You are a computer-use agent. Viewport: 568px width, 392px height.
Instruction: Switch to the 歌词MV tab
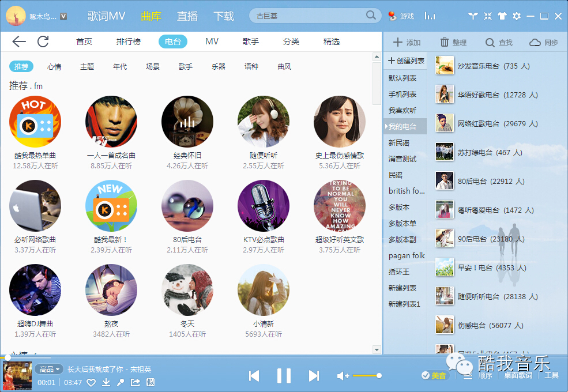[106, 16]
